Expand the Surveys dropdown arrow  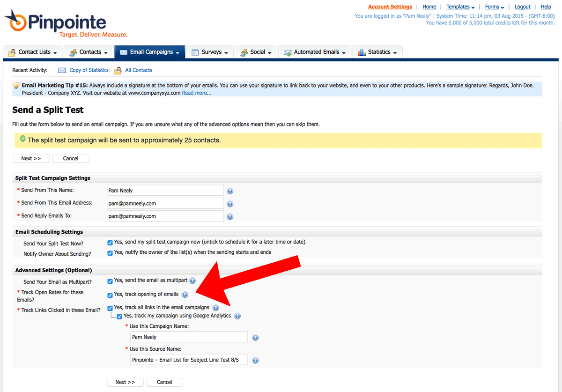coord(227,53)
